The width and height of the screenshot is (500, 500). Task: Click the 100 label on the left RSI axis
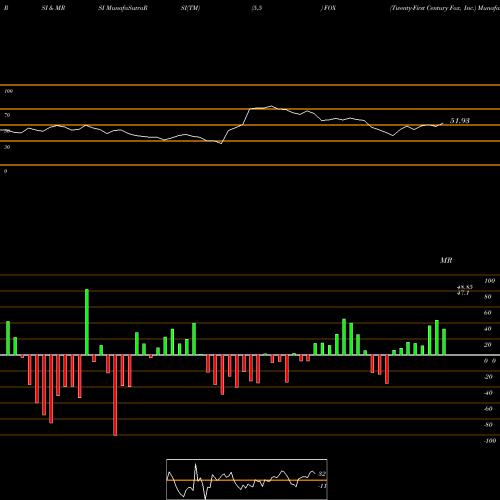coord(8,91)
